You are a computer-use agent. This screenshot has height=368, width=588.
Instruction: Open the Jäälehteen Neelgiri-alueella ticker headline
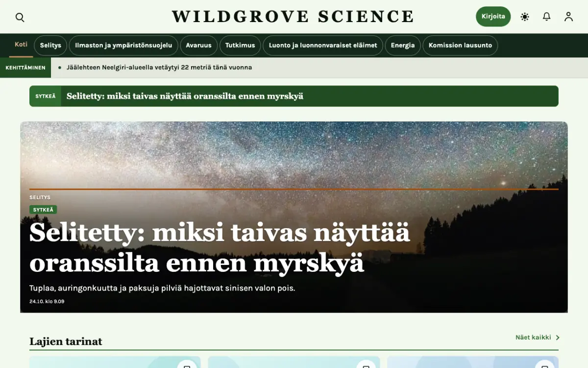coord(159,68)
